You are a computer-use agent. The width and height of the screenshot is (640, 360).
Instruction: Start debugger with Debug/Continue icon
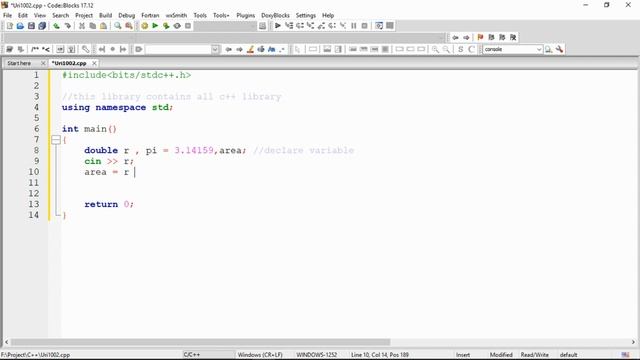(278, 26)
